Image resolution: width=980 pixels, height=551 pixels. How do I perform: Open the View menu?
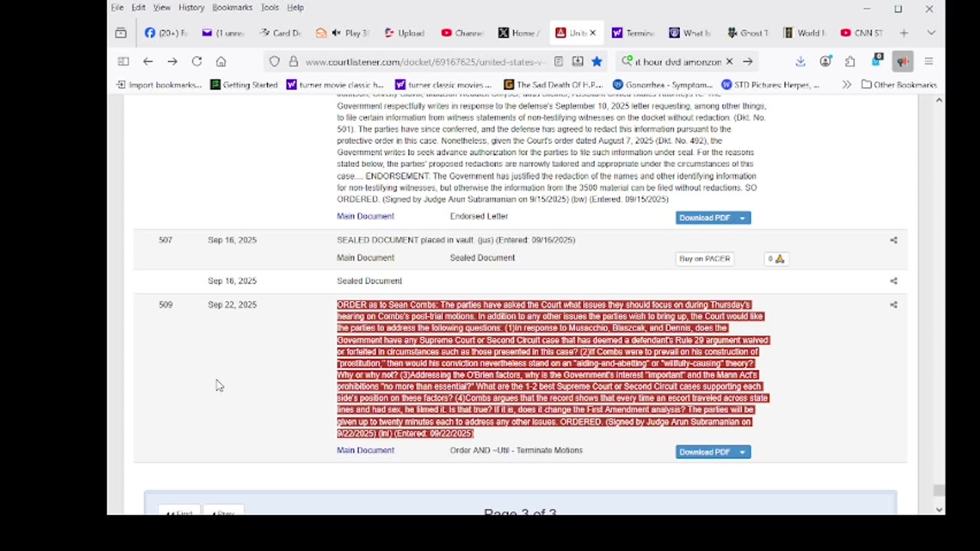pos(162,8)
